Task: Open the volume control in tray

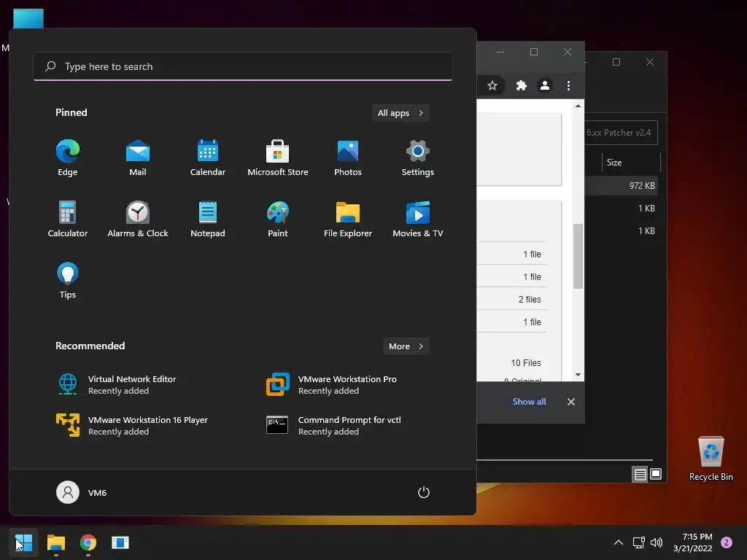Action: coord(657,542)
